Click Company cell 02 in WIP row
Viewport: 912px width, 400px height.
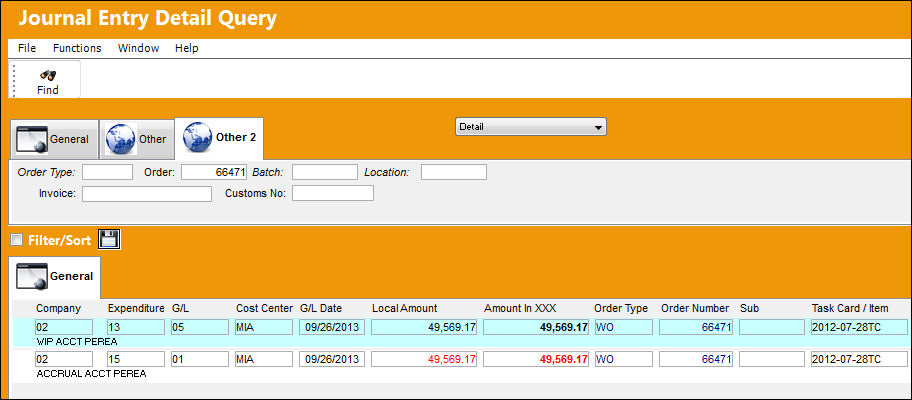coord(63,327)
